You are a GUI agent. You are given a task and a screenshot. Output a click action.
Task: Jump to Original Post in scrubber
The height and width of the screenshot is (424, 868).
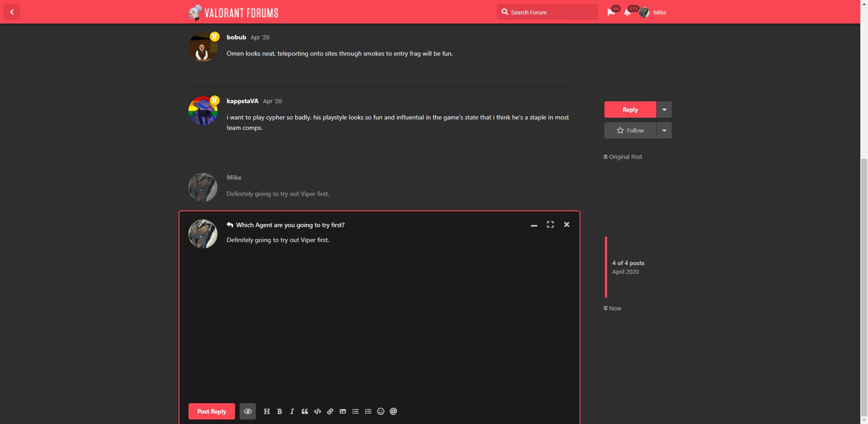[x=623, y=157]
